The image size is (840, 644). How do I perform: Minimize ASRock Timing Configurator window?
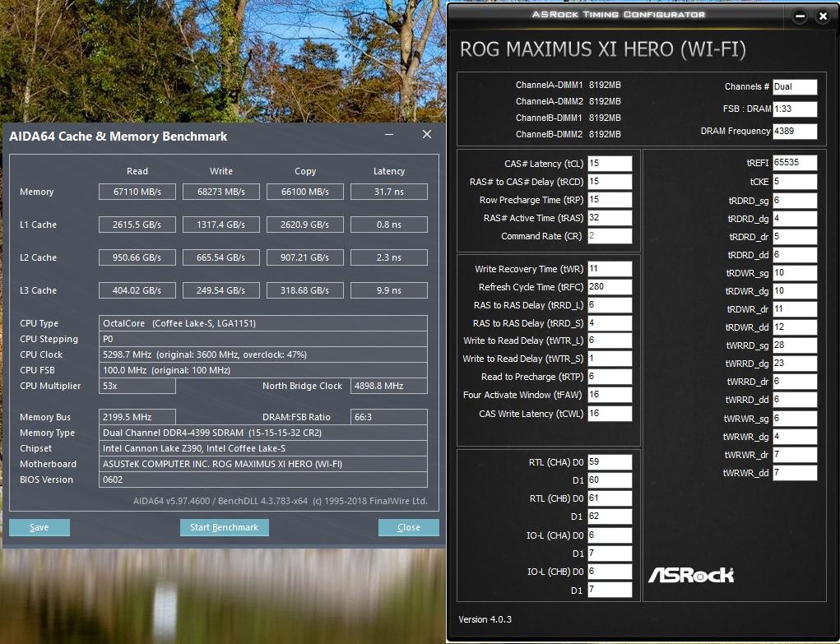coord(801,16)
